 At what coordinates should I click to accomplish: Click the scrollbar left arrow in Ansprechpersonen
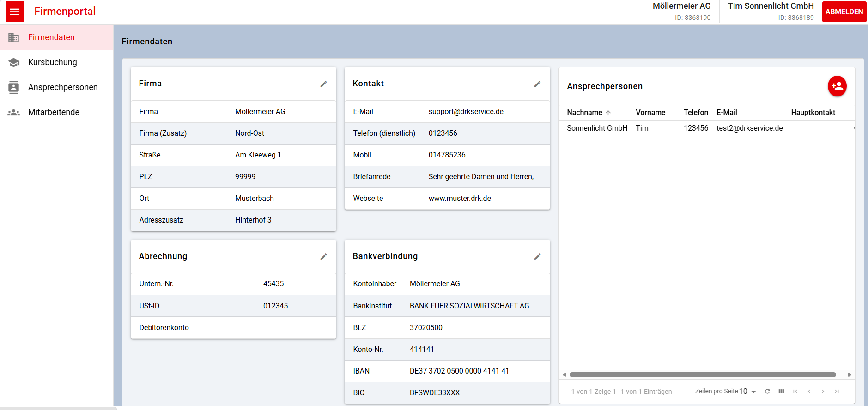[x=564, y=375]
